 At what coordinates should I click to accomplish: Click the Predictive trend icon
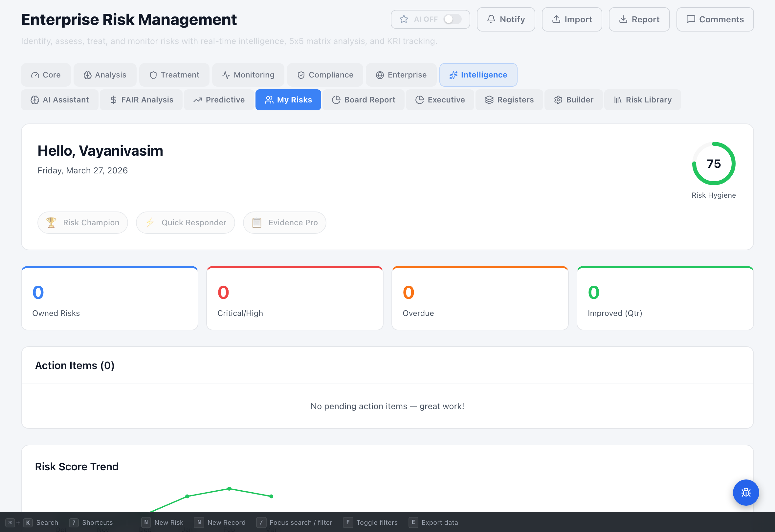point(197,100)
